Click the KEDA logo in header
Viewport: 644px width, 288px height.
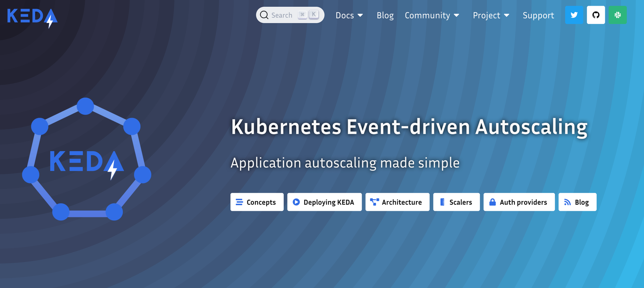(32, 18)
